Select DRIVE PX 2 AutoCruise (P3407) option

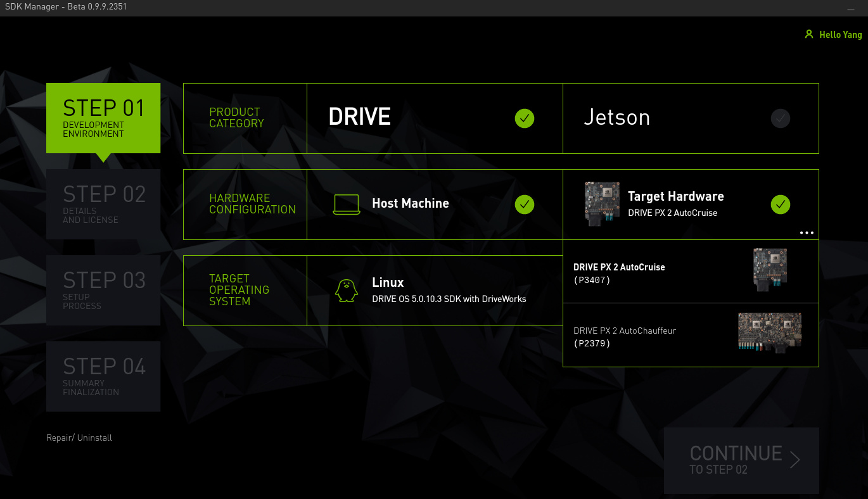click(691, 272)
